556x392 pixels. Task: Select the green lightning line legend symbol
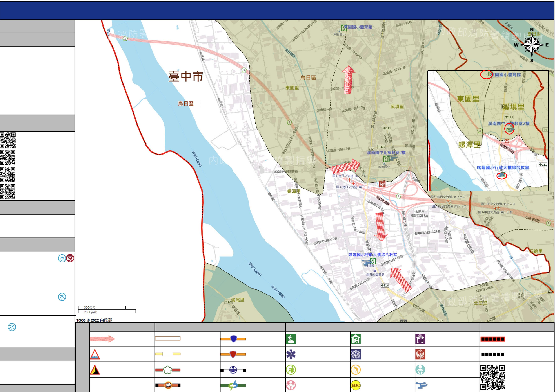pos(233,385)
